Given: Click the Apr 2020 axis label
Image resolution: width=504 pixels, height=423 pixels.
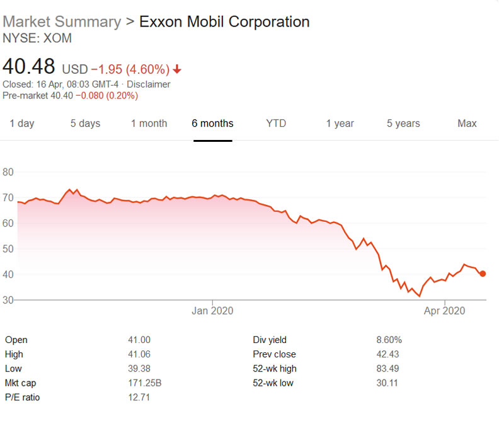Looking at the screenshot, I should pyautogui.click(x=445, y=310).
